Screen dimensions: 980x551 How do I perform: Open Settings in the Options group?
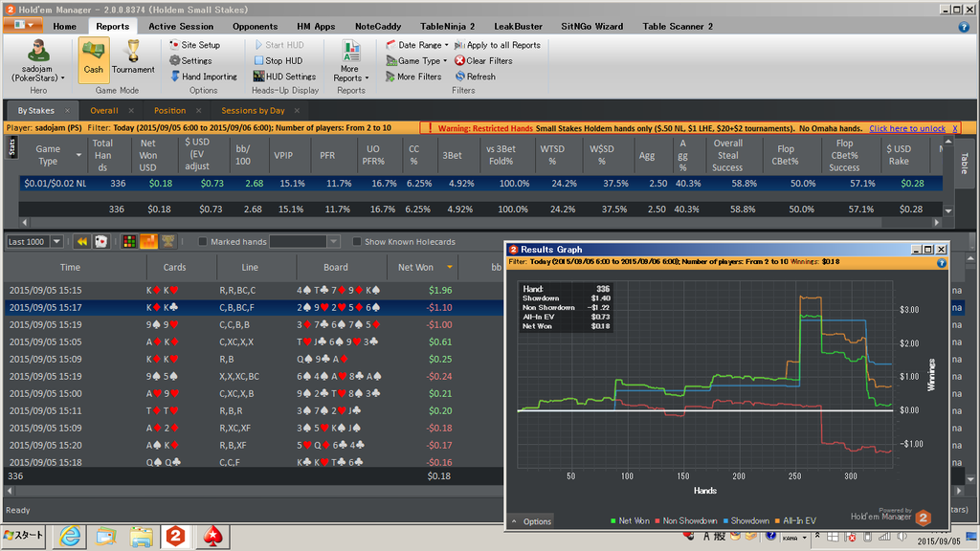click(191, 60)
